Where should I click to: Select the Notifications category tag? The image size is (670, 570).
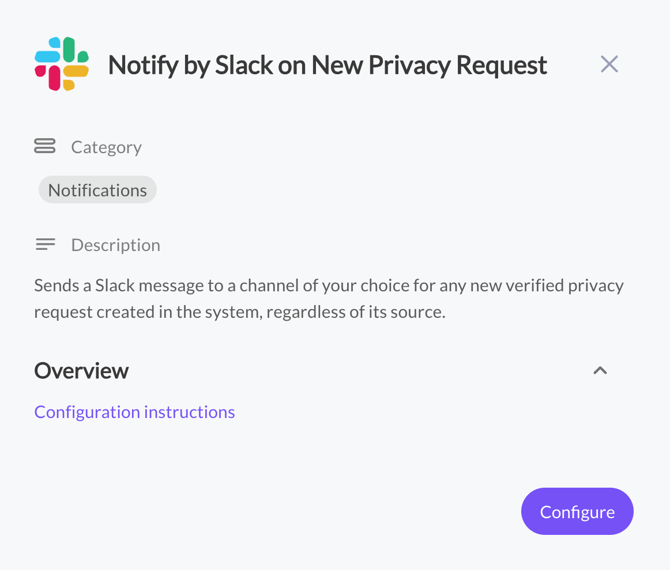[97, 190]
